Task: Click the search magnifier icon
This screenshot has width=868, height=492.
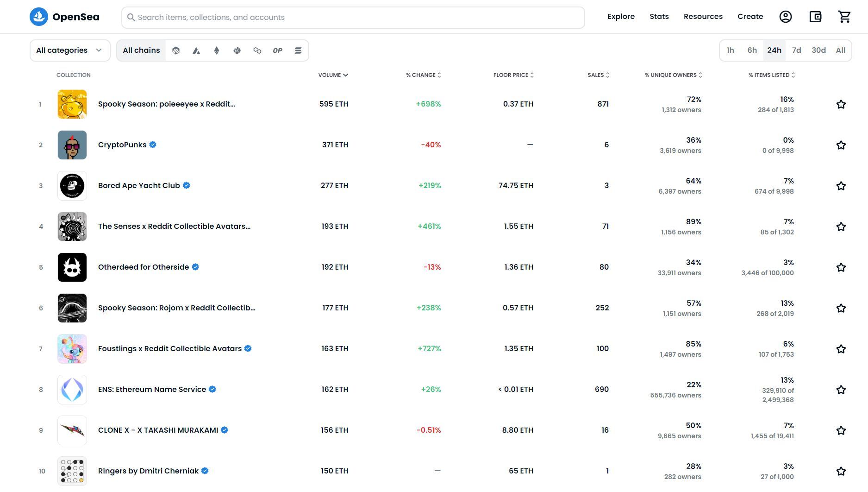Action: 131,17
